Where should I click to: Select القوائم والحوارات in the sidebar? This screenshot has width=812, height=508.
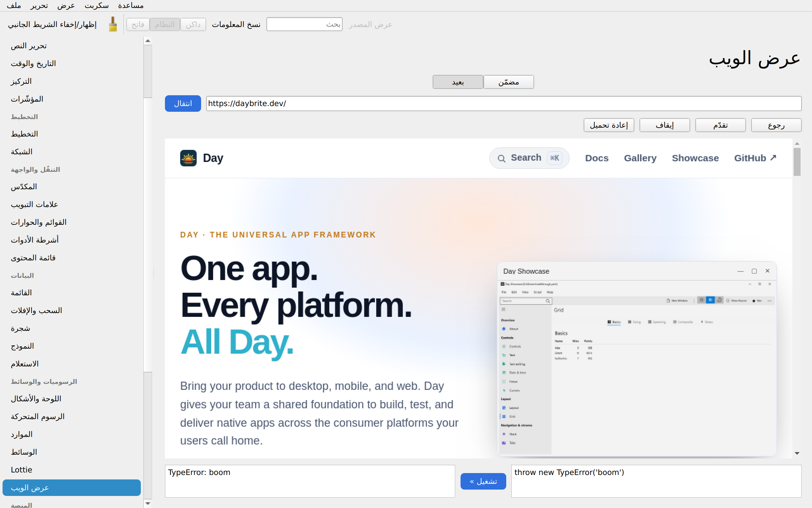[71, 223]
